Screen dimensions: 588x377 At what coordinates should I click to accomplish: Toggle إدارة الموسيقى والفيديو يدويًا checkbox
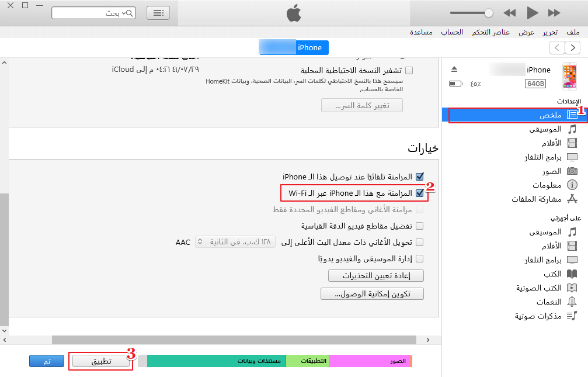point(420,259)
